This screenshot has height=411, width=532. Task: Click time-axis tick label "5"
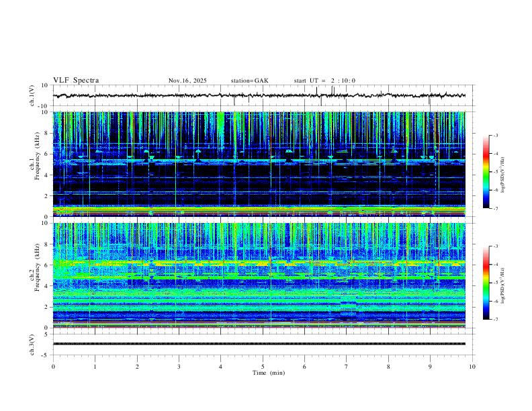[x=263, y=367]
